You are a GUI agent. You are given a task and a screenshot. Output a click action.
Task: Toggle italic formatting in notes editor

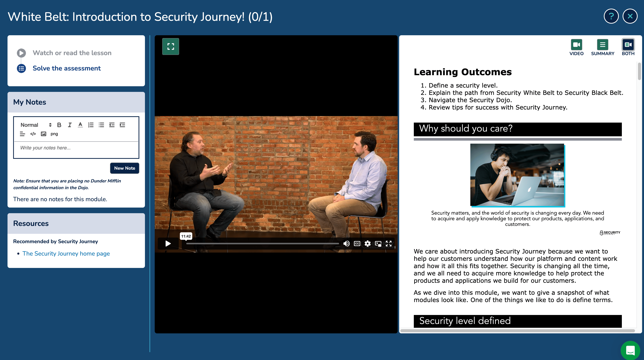pos(70,125)
